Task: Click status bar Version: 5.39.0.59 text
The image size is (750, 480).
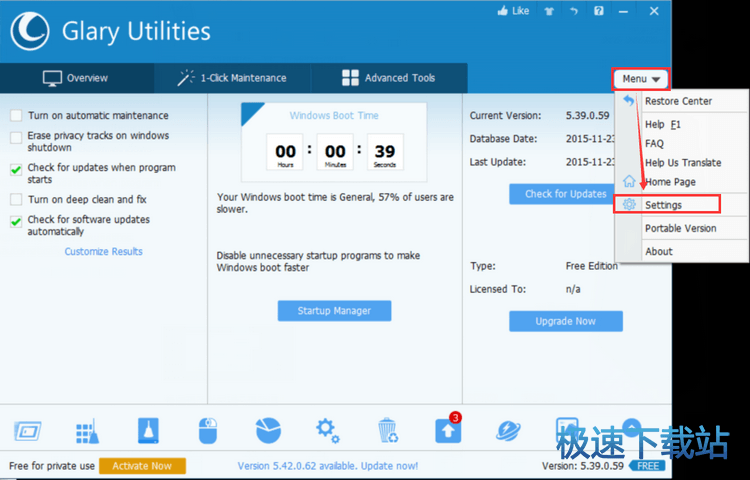Action: (x=583, y=466)
